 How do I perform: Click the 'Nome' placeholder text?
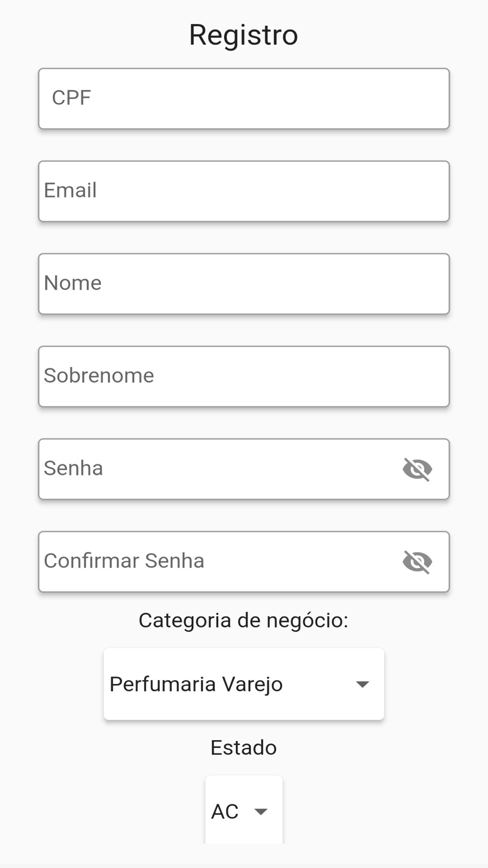tap(73, 283)
